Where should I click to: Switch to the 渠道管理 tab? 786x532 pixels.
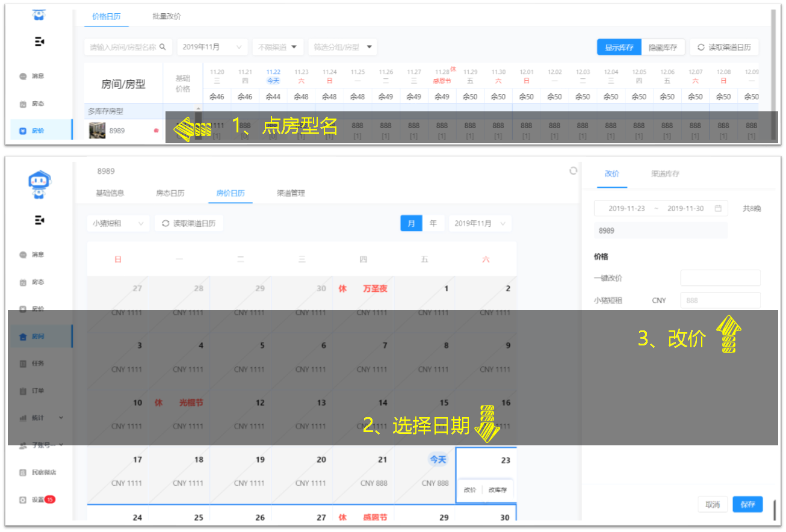tap(291, 193)
